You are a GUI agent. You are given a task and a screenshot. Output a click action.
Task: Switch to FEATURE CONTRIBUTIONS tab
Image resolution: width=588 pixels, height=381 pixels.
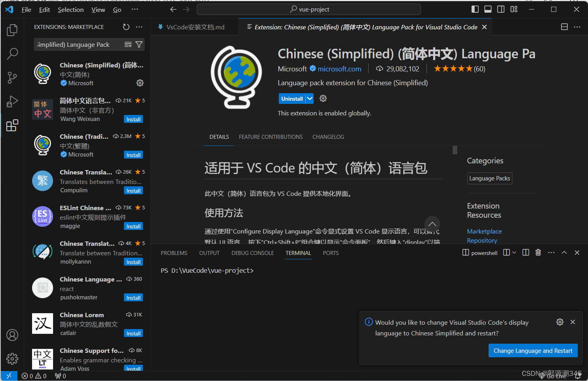point(270,137)
